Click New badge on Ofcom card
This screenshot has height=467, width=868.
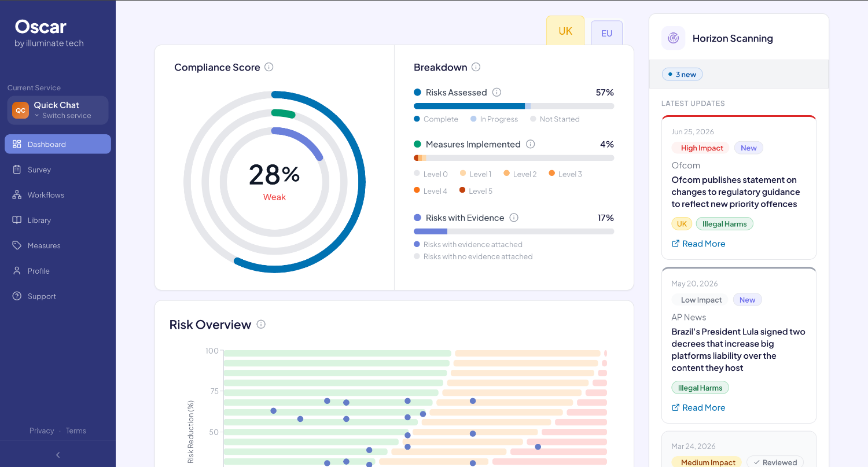[x=749, y=148]
